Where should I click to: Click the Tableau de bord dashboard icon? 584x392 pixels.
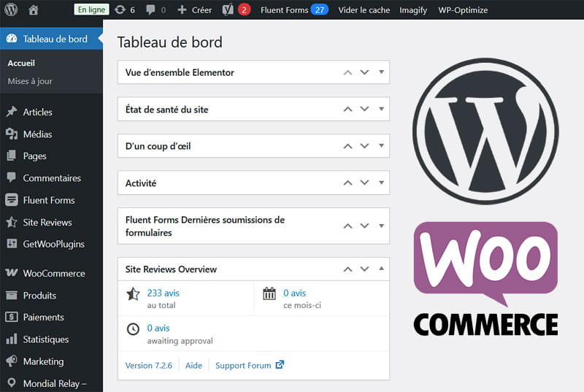coord(12,39)
